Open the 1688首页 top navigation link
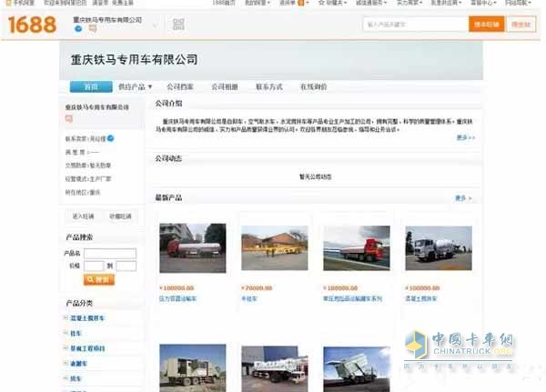This screenshot has width=546, height=392. point(224,3)
